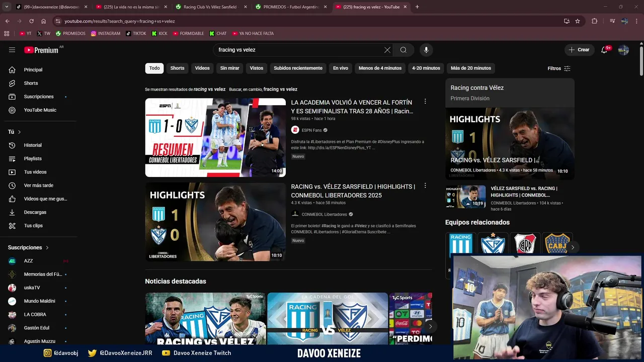The height and width of the screenshot is (362, 644).
Task: Expand the Tú section
Action: pyautogui.click(x=14, y=132)
